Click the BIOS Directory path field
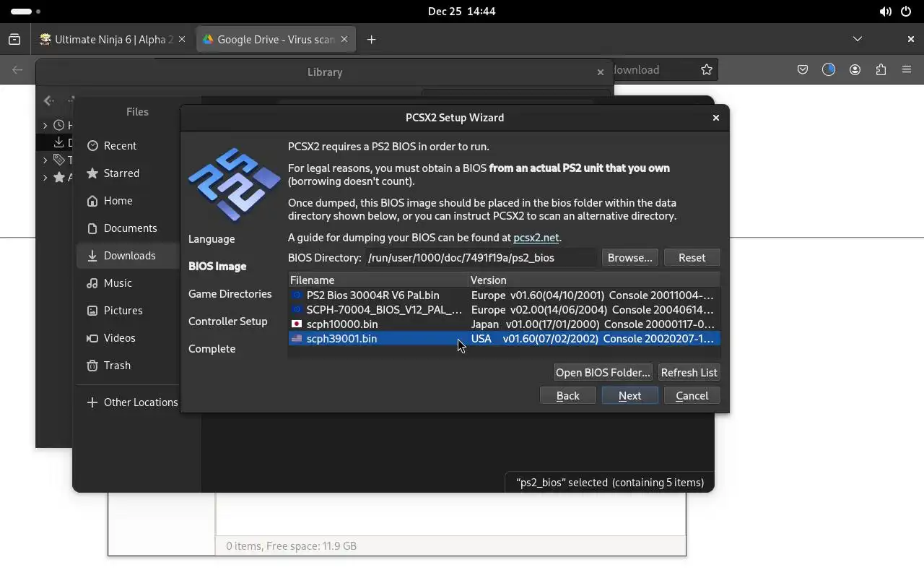The width and height of the screenshot is (924, 578). tap(481, 257)
